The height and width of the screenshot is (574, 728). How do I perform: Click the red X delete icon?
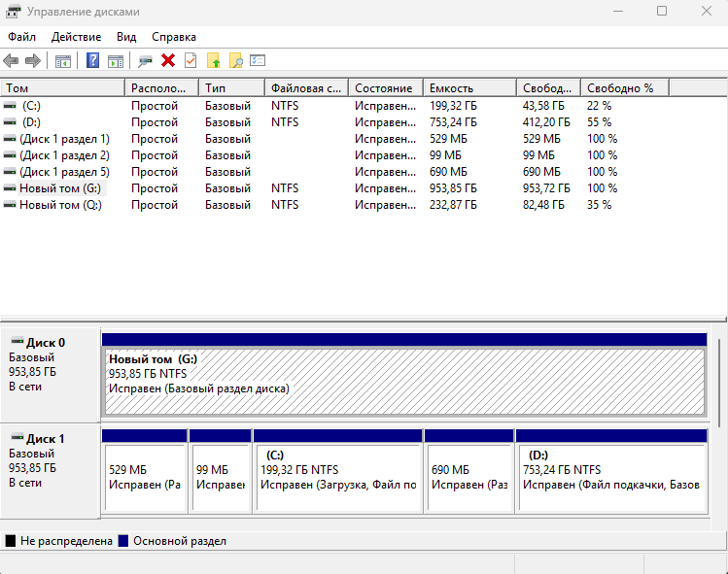tap(168, 61)
